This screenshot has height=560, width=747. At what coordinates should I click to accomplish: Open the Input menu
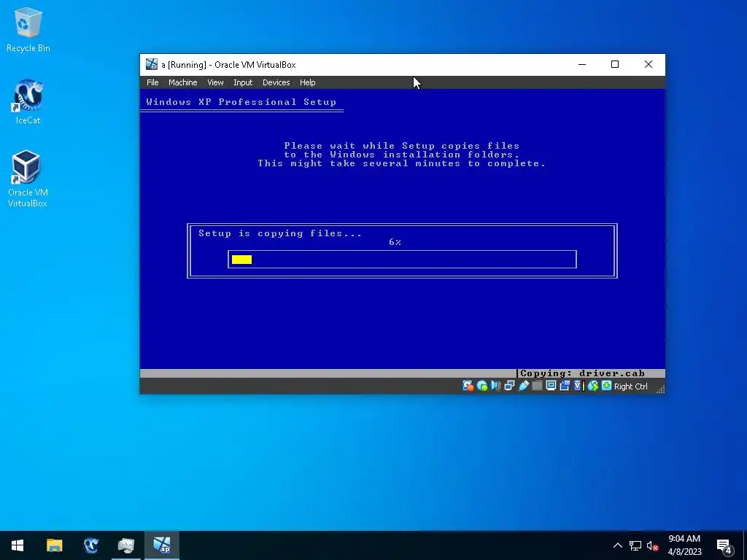[243, 82]
